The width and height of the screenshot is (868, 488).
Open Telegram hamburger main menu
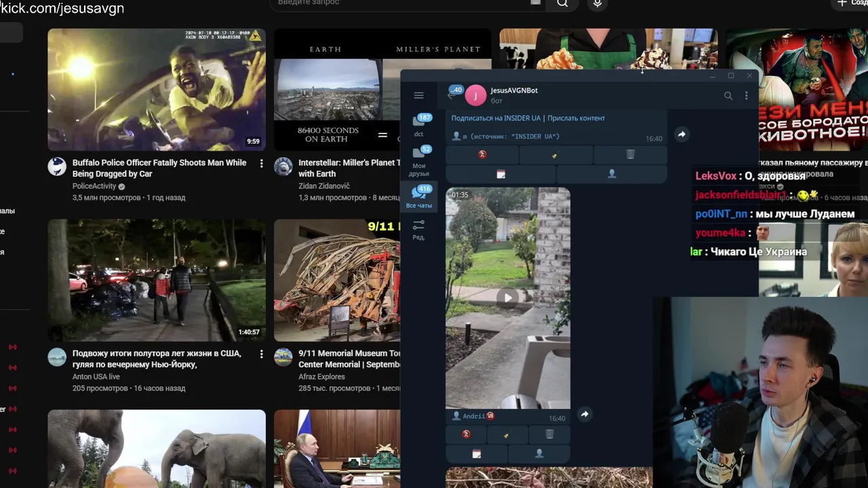pos(418,96)
